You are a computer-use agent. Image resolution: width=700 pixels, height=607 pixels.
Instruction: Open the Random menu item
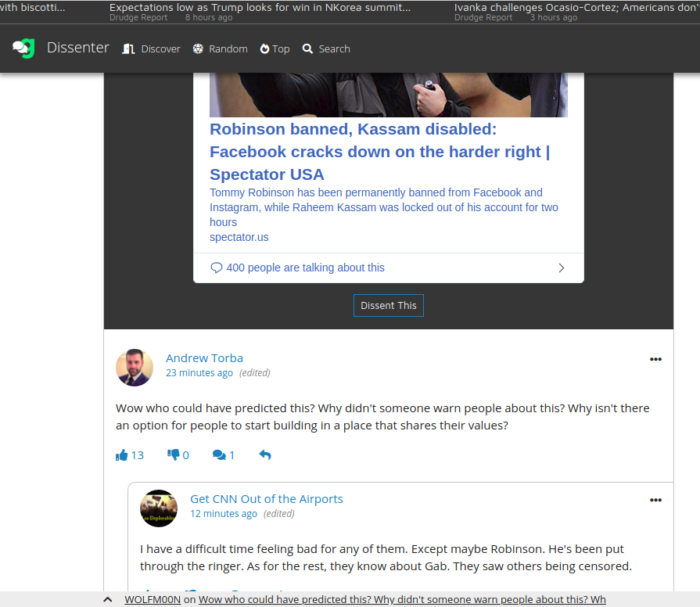coord(220,48)
